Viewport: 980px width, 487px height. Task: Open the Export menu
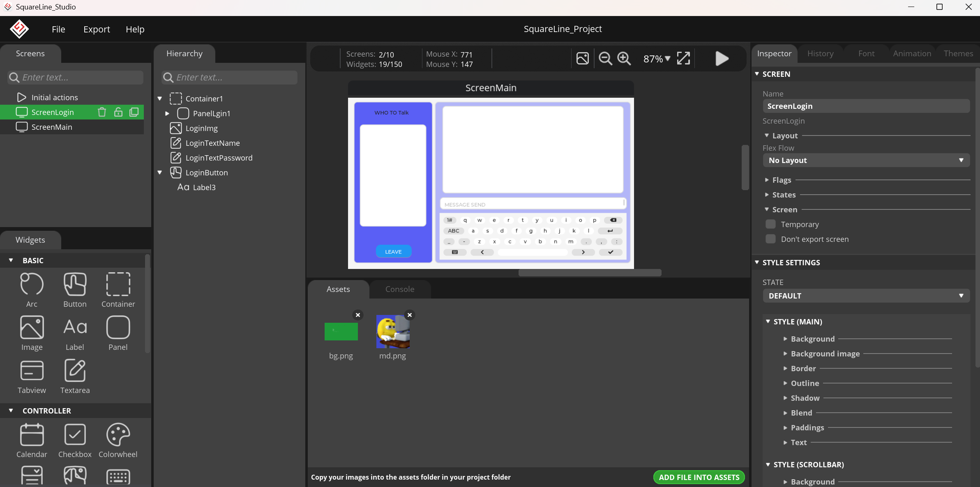(97, 29)
